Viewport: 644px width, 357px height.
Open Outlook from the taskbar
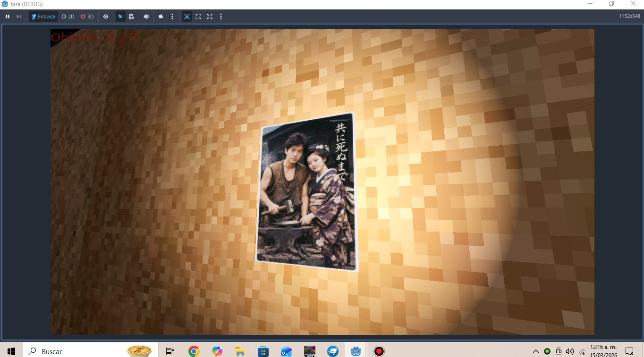click(x=286, y=351)
